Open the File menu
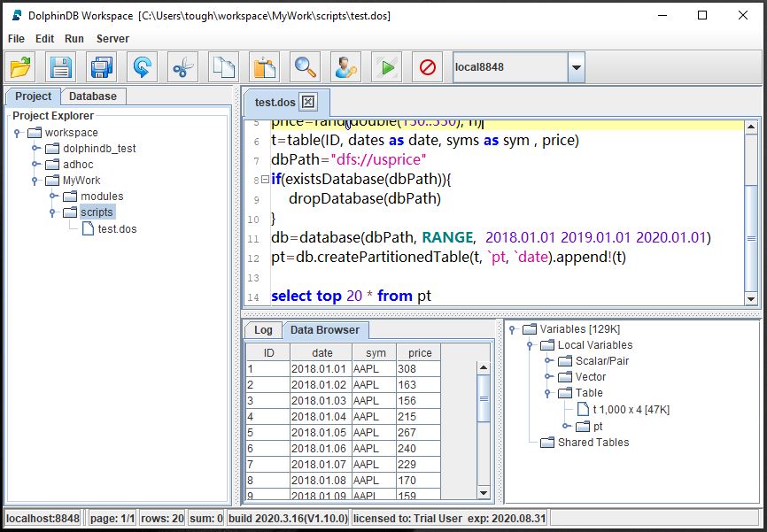Viewport: 767px width, 532px height. point(16,39)
